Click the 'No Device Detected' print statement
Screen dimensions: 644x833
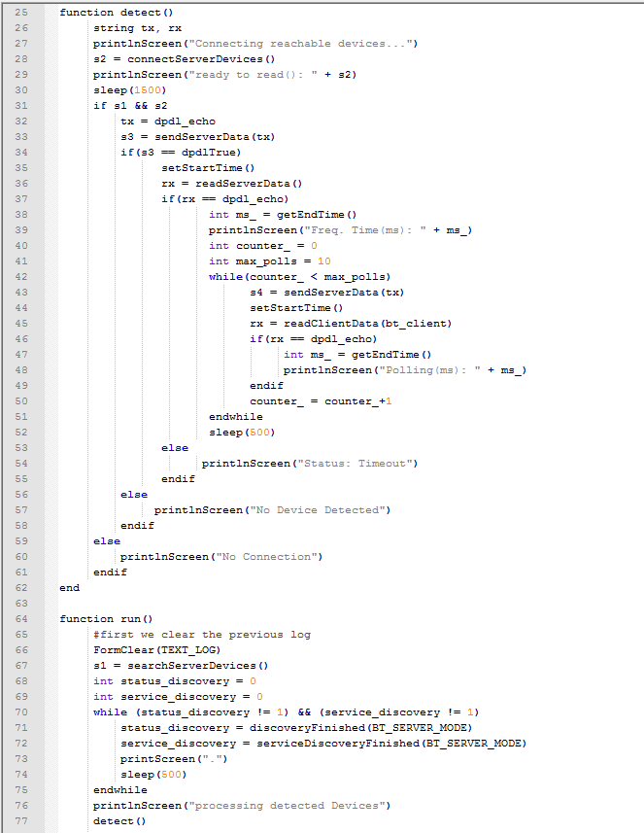point(272,510)
